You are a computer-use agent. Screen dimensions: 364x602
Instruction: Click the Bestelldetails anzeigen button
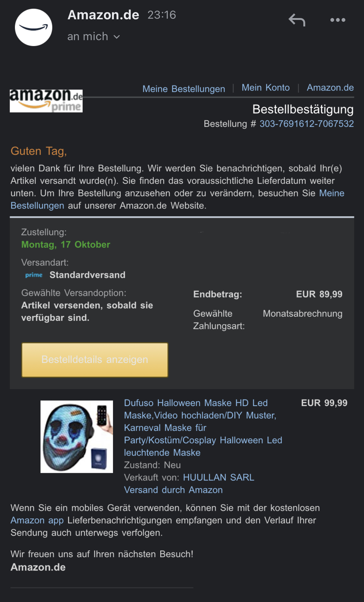[95, 360]
